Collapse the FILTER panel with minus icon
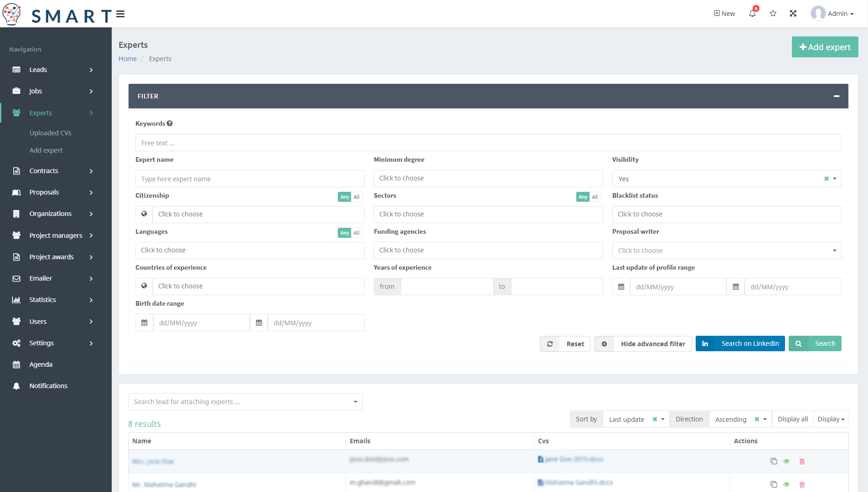The width and height of the screenshot is (868, 492). pos(837,96)
